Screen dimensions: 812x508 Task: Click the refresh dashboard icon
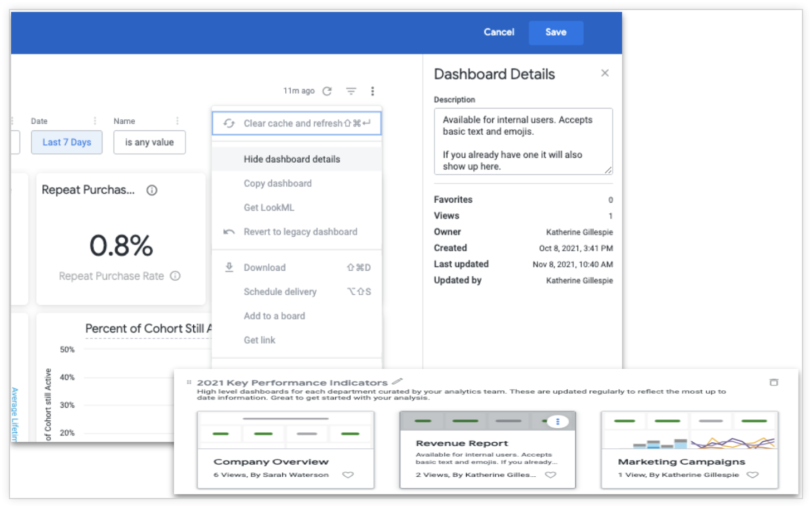click(x=327, y=91)
